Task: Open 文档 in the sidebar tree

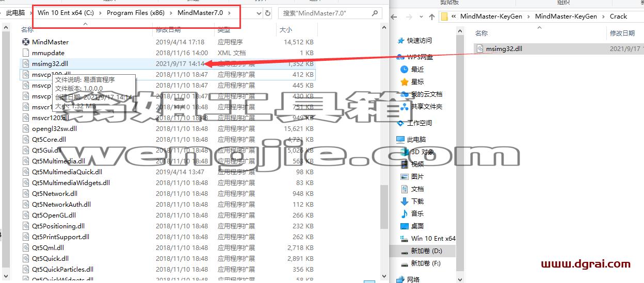Action: [x=417, y=189]
